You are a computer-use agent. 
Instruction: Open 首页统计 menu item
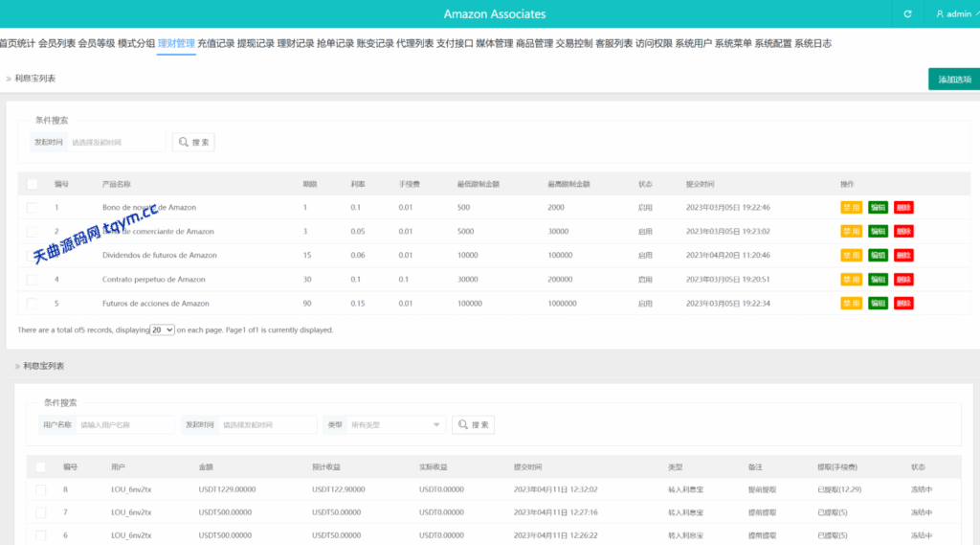(17, 43)
